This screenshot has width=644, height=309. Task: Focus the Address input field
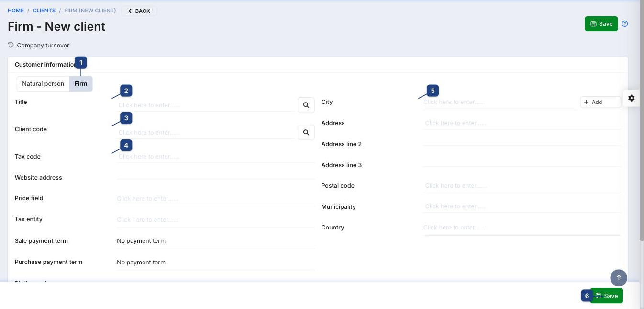tap(522, 123)
